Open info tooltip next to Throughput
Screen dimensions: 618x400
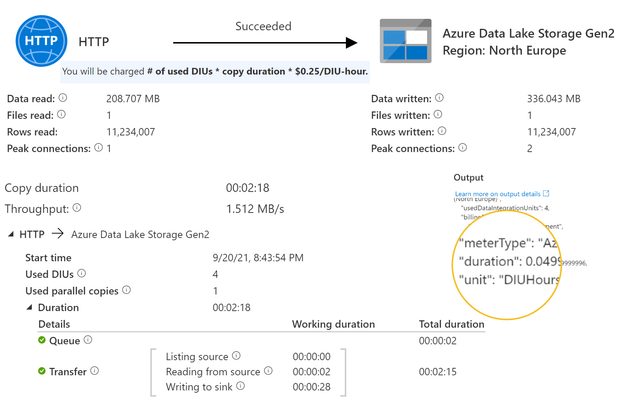click(77, 208)
